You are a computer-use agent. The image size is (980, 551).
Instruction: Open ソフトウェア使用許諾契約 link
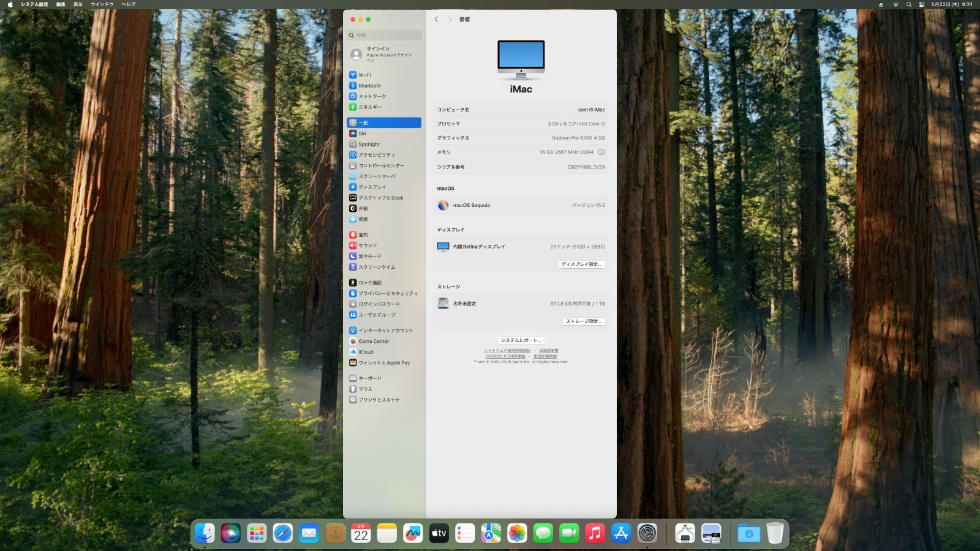click(x=507, y=351)
